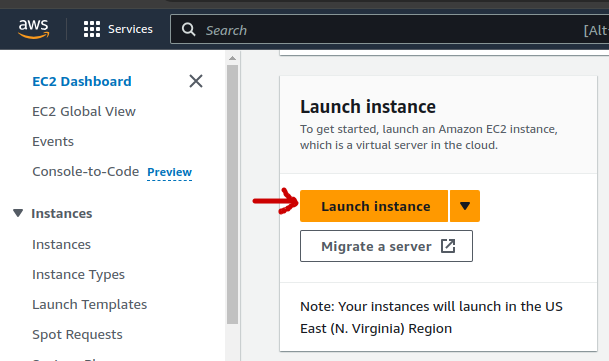Focus the top Search input field
Screen dimensions: 609x361
[x=390, y=29]
